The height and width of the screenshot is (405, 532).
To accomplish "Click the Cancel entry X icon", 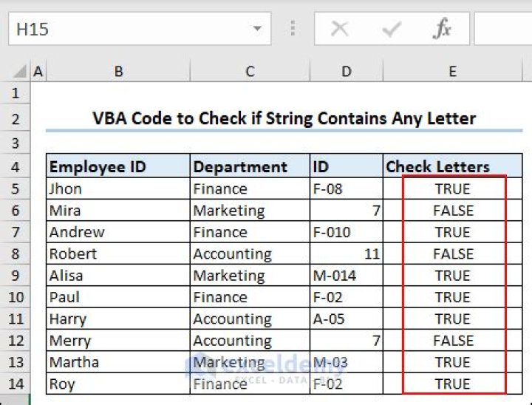I will tap(340, 30).
